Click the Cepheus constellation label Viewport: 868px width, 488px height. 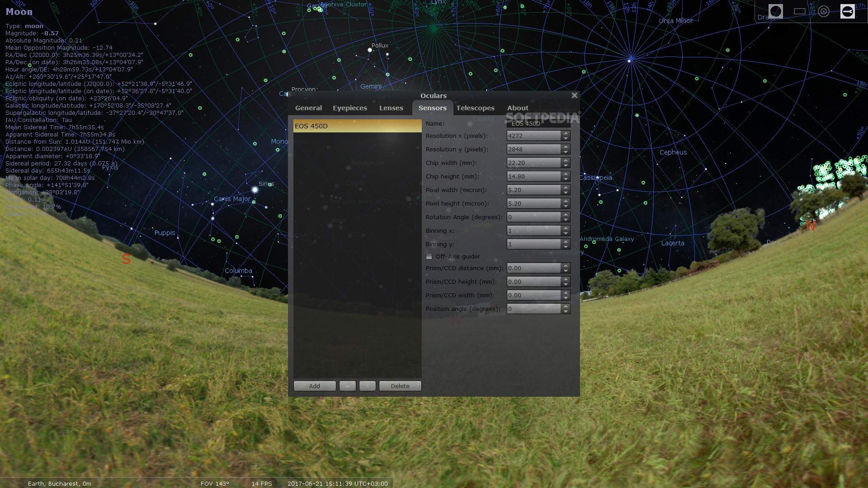coord(673,152)
